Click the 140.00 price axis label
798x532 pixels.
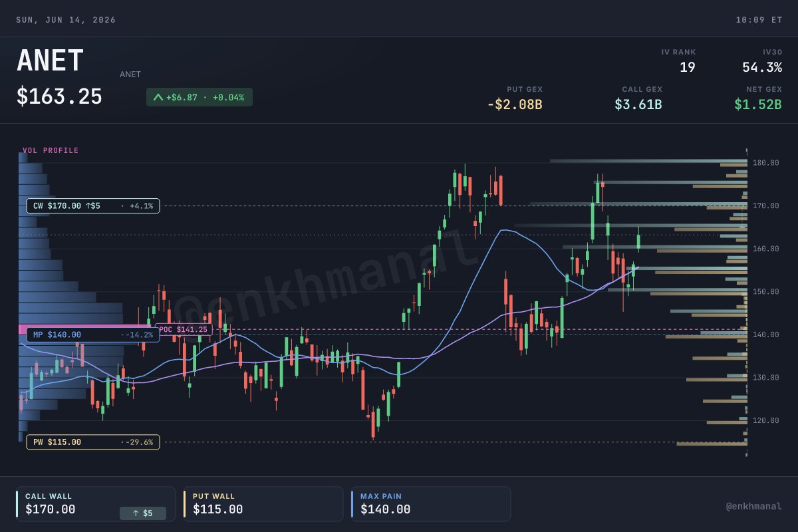point(766,334)
